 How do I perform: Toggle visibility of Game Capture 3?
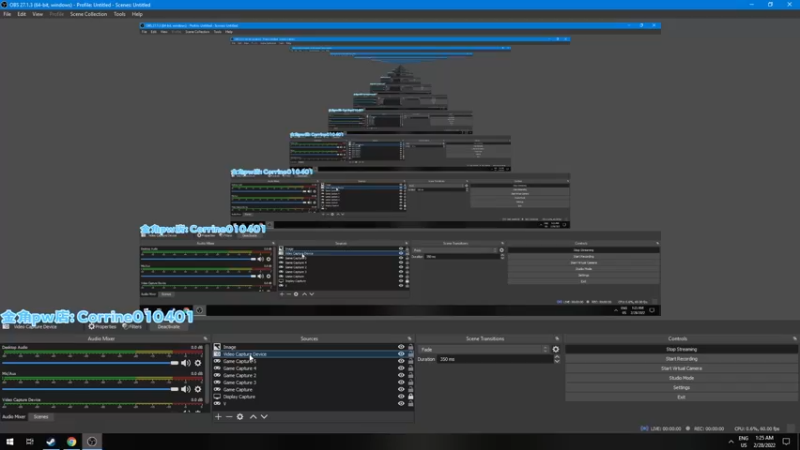(x=401, y=383)
